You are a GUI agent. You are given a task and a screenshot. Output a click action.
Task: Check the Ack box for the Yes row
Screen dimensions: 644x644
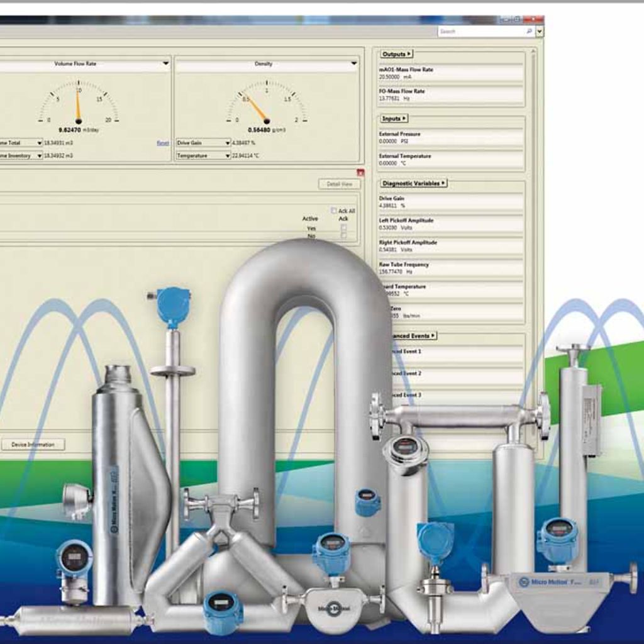click(343, 228)
